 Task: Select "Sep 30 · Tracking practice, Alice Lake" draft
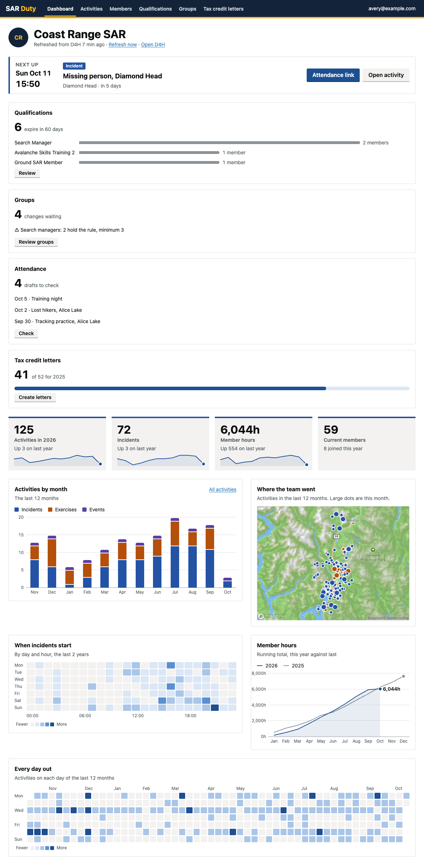57,321
